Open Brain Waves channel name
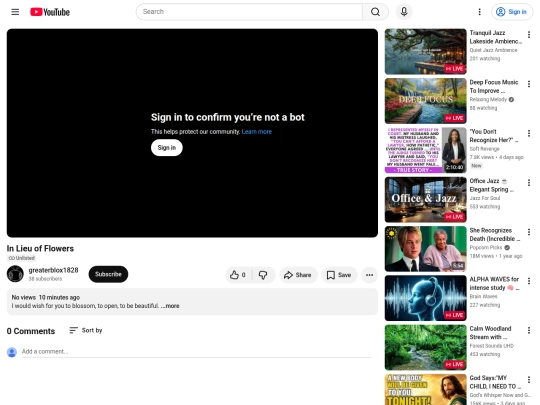The image size is (540, 405). [483, 296]
